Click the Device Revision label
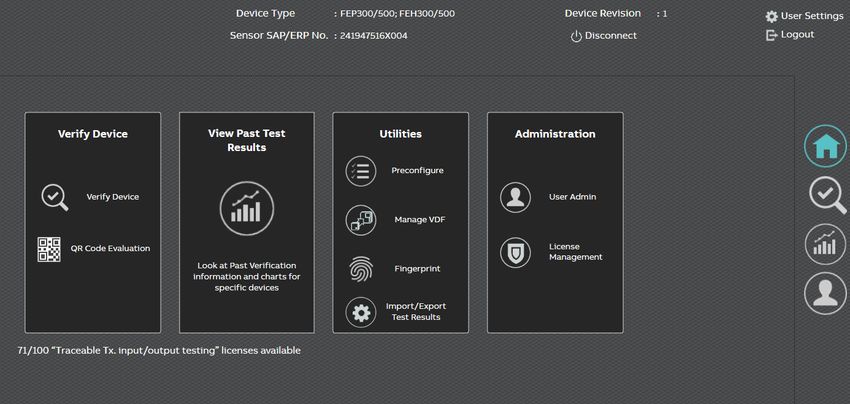Image resolution: width=850 pixels, height=404 pixels. 603,14
